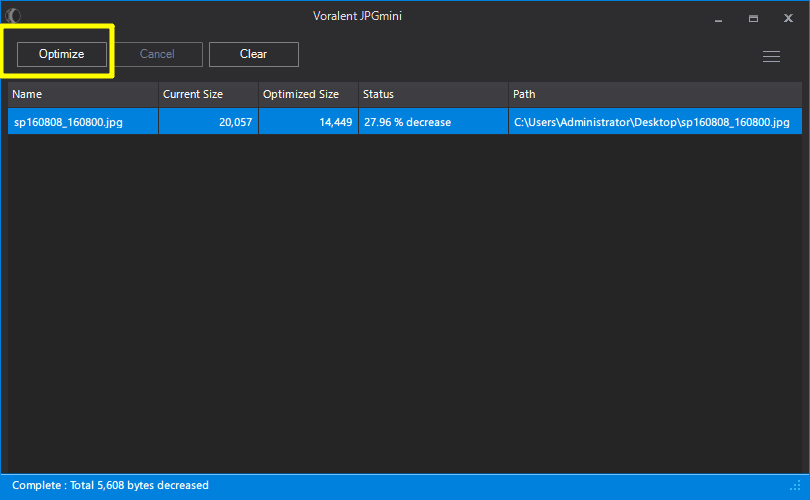Viewport: 810px width, 500px height.
Task: Click the Desktop file path cell
Action: pos(651,122)
